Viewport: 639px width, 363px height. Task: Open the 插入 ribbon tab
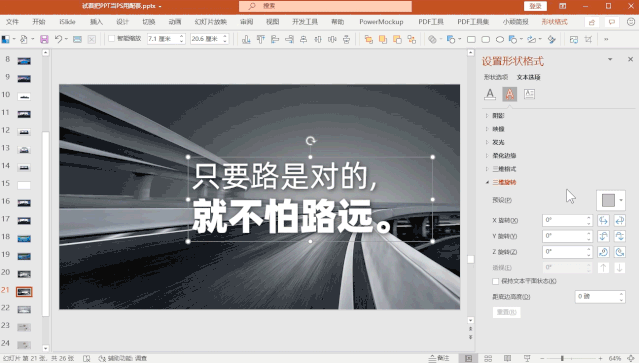coord(96,22)
